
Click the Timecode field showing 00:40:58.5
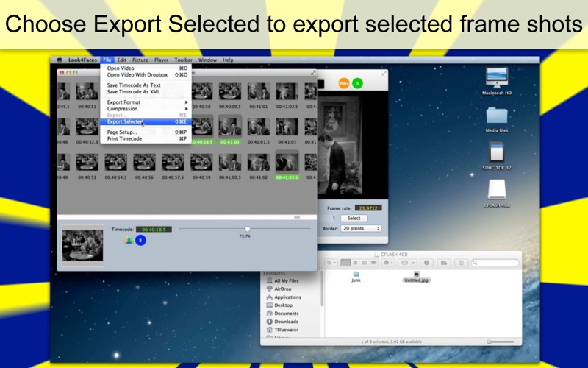tap(154, 229)
